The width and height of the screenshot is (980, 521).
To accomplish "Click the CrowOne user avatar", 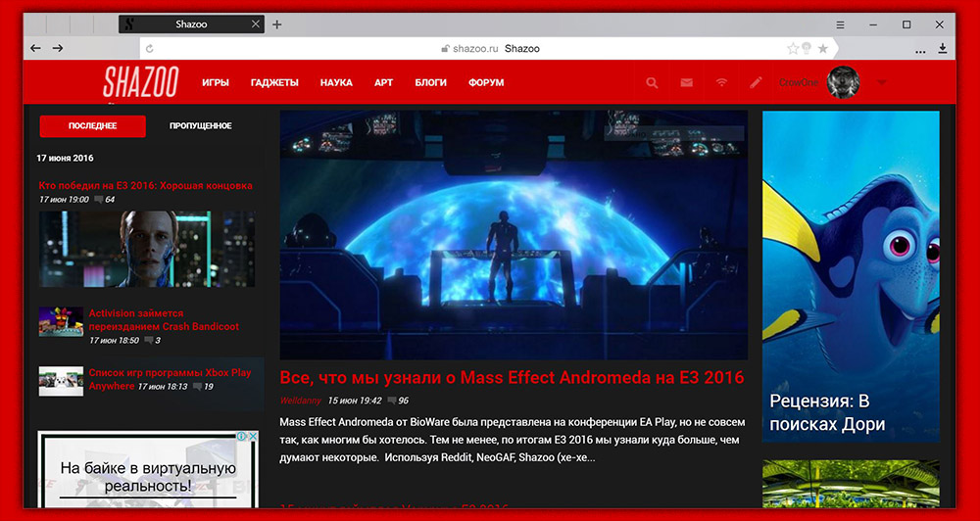I will [843, 82].
